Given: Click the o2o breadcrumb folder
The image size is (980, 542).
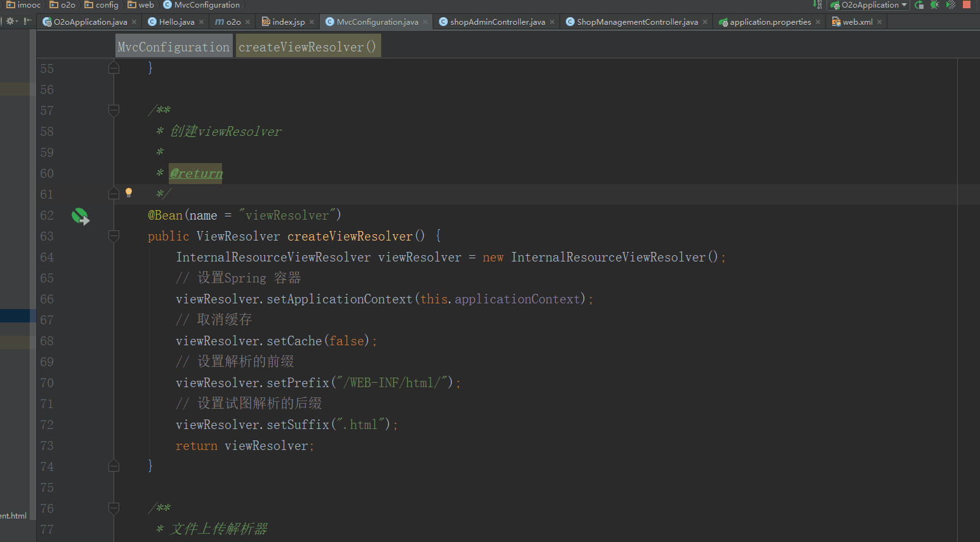Looking at the screenshot, I should 63,4.
